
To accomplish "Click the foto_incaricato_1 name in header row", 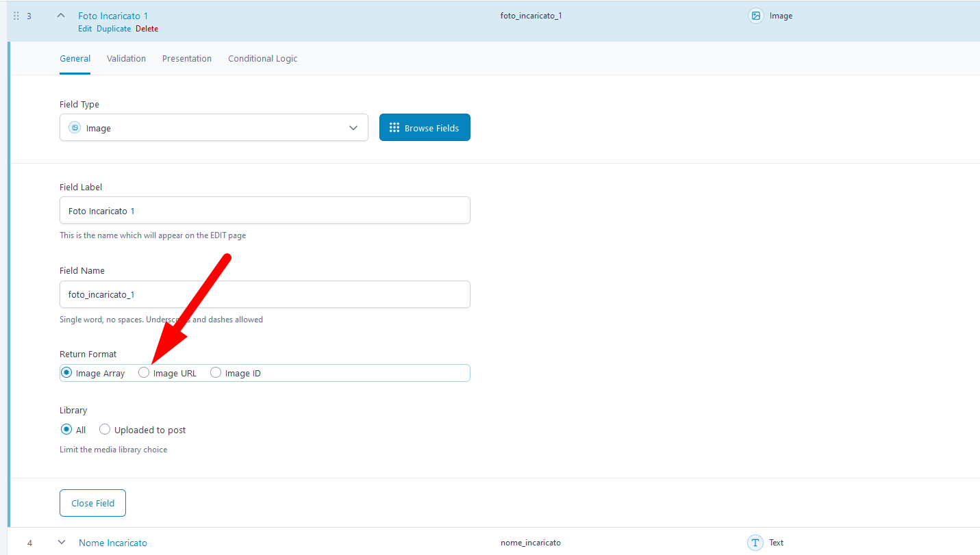I will (x=531, y=16).
